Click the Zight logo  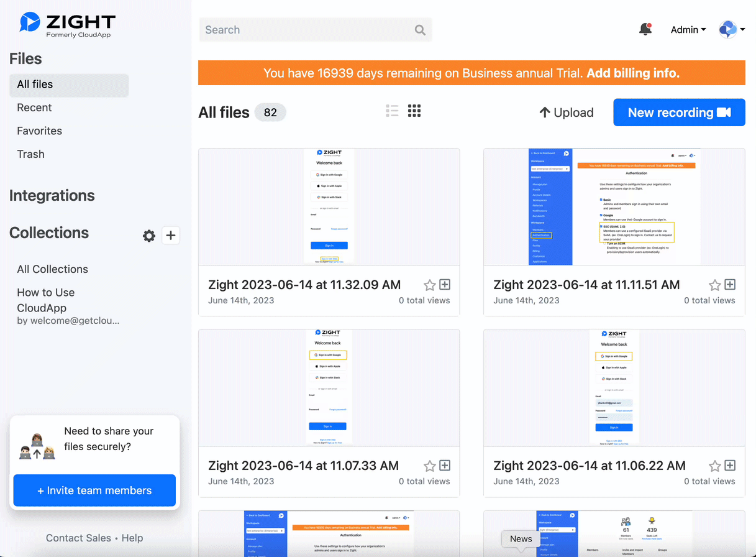pos(67,25)
